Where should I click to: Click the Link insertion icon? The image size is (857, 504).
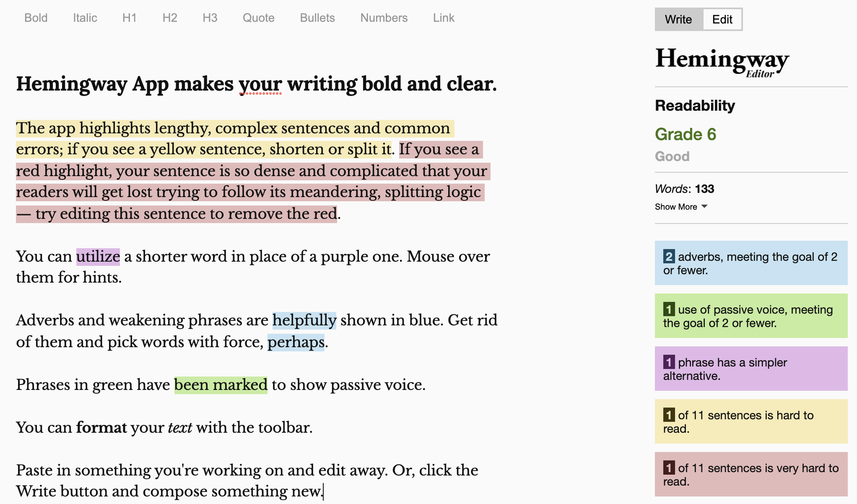[443, 17]
